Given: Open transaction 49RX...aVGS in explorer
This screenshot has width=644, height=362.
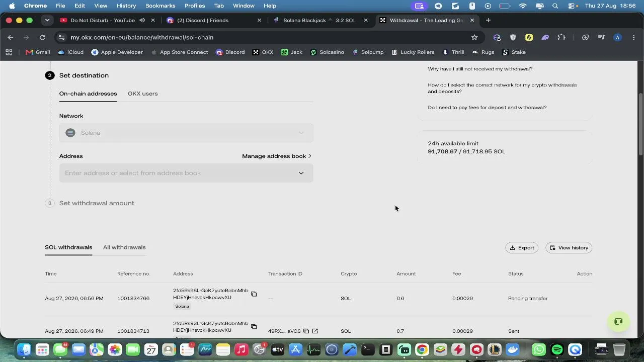Looking at the screenshot, I should click(x=315, y=331).
